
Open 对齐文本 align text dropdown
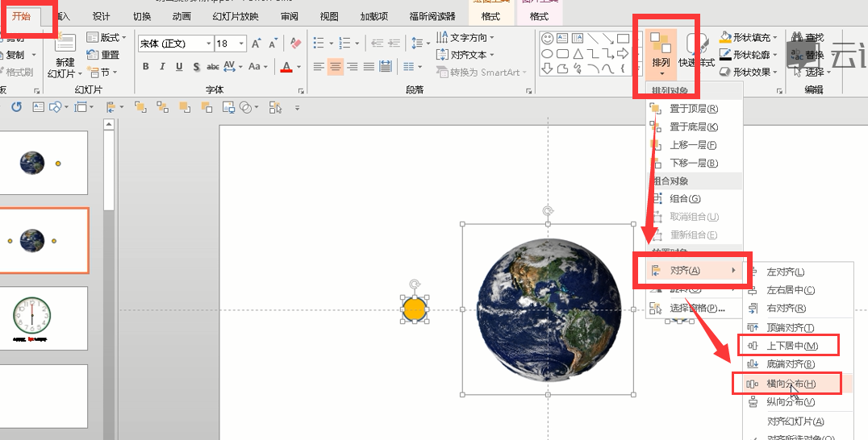click(465, 55)
